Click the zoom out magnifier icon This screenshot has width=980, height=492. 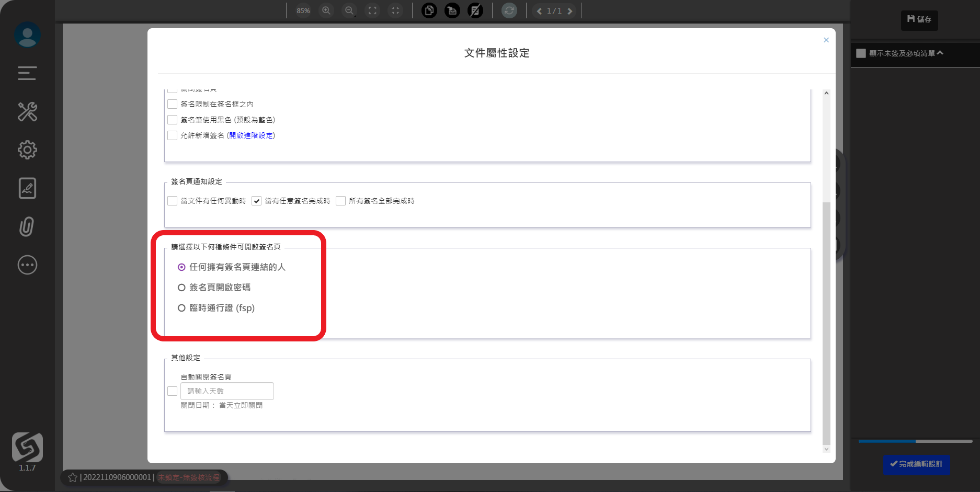coord(349,11)
